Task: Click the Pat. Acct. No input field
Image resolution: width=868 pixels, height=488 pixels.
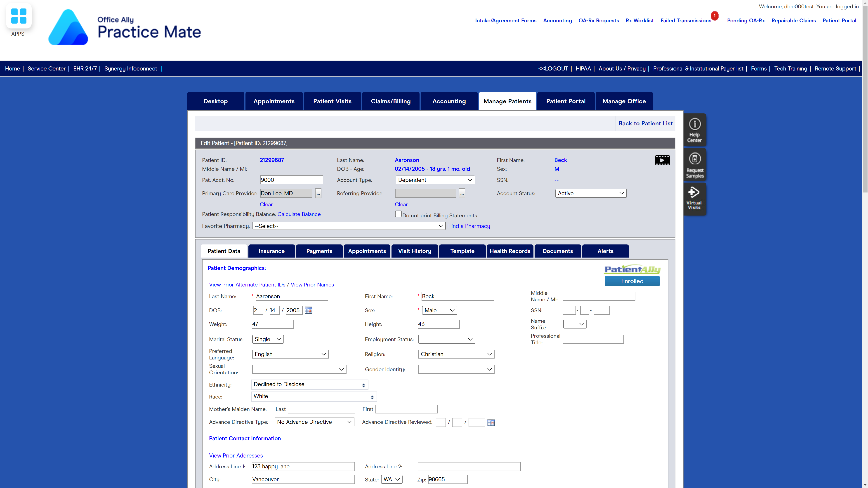Action: (291, 180)
